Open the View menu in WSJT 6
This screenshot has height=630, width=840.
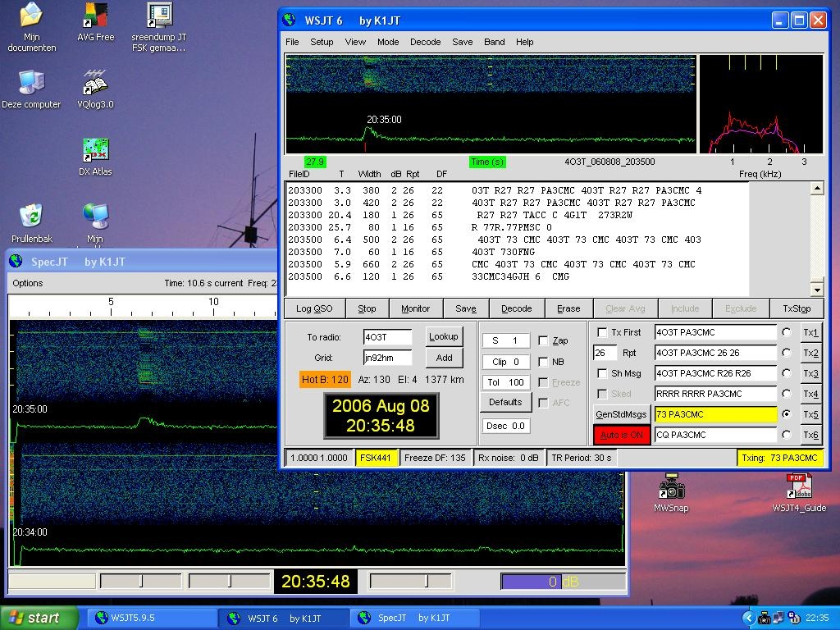click(355, 42)
